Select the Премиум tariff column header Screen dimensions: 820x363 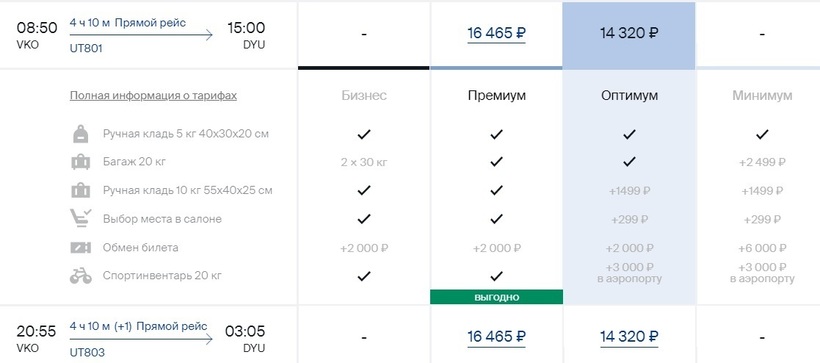(x=497, y=96)
